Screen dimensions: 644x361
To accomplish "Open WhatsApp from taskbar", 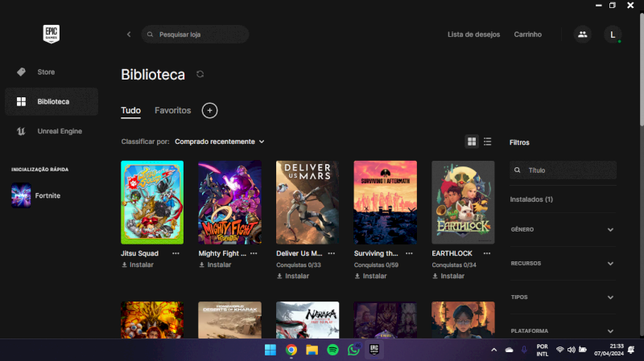I will click(353, 350).
